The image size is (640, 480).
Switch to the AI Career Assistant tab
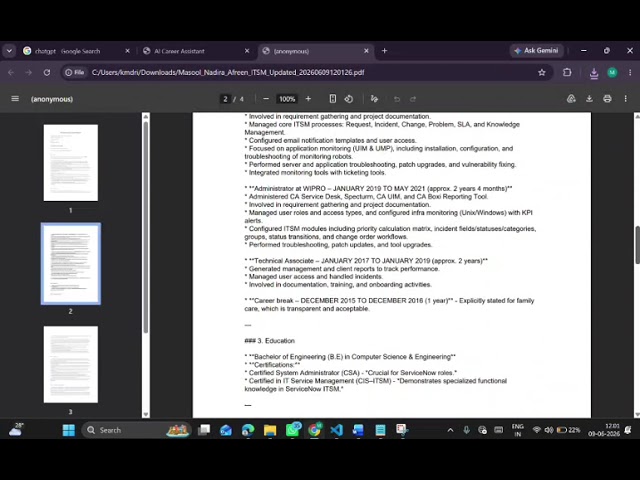pos(192,51)
